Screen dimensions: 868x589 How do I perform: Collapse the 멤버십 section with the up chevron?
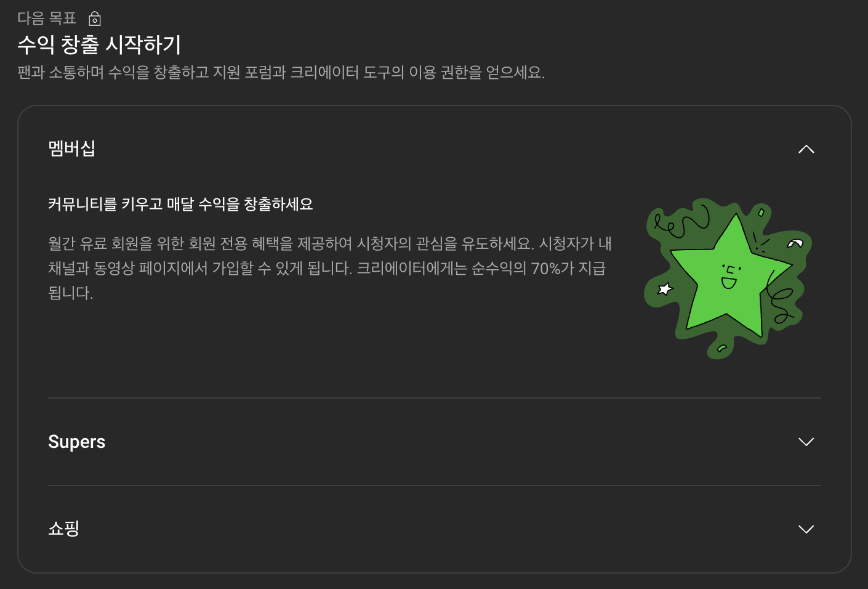[806, 149]
